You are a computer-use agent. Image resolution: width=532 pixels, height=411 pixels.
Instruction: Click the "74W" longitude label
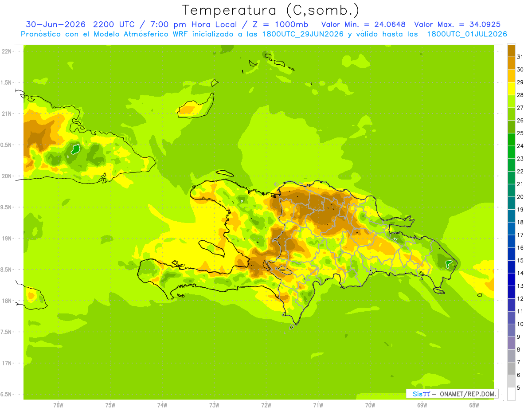pos(162,405)
